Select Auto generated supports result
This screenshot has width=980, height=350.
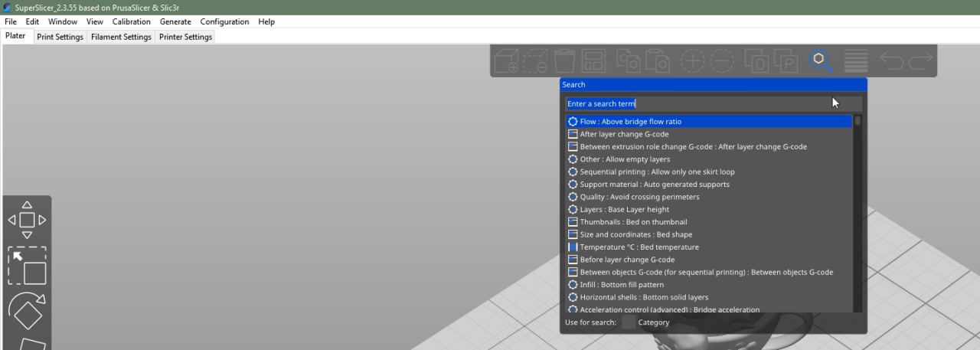(x=709, y=185)
